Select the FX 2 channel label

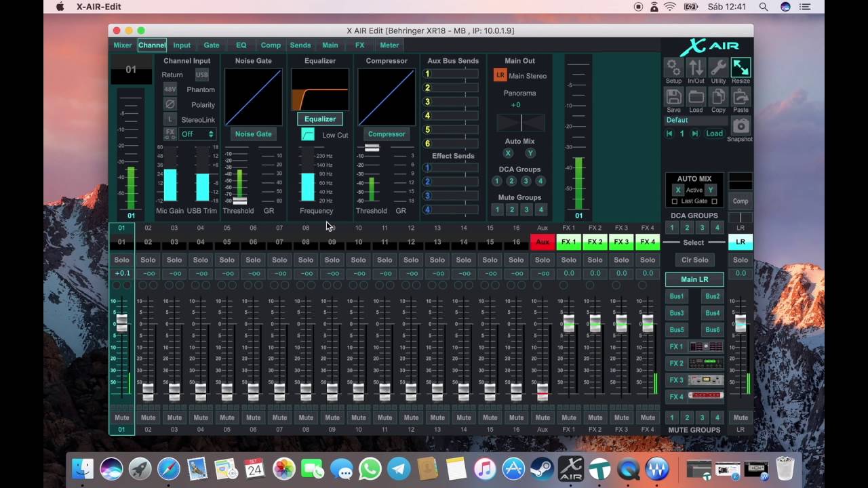595,242
